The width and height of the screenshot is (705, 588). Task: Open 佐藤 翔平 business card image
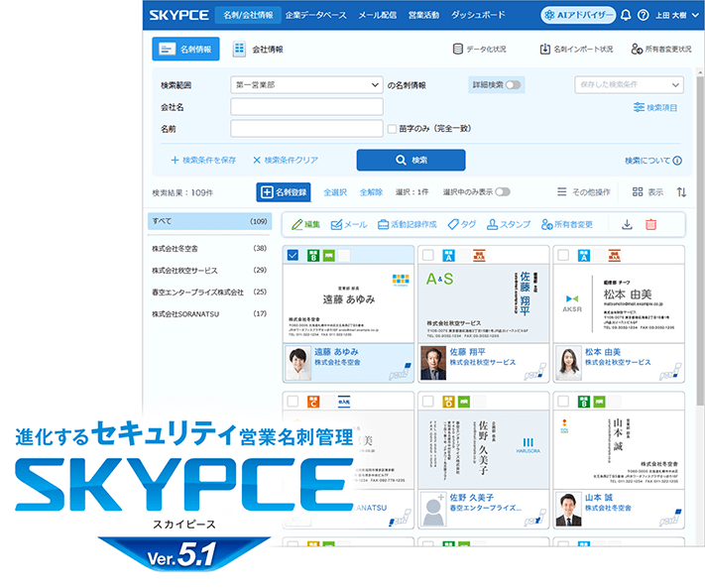[x=483, y=303]
